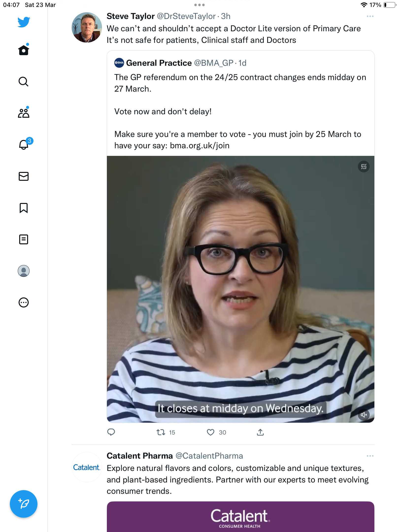
Task: Open the Communities people icon
Action: [x=24, y=113]
